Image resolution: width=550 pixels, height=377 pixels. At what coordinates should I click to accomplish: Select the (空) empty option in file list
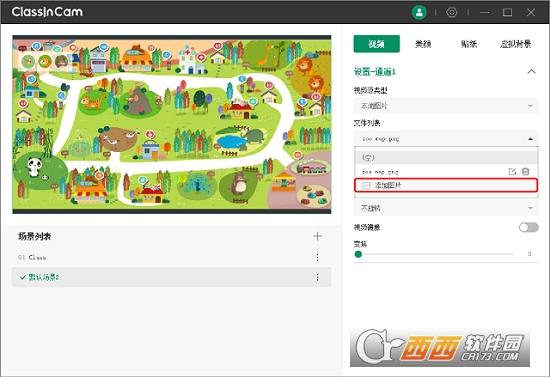[446, 157]
